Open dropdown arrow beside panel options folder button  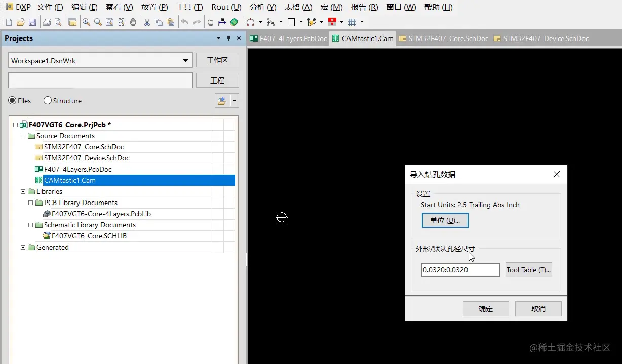tap(234, 101)
